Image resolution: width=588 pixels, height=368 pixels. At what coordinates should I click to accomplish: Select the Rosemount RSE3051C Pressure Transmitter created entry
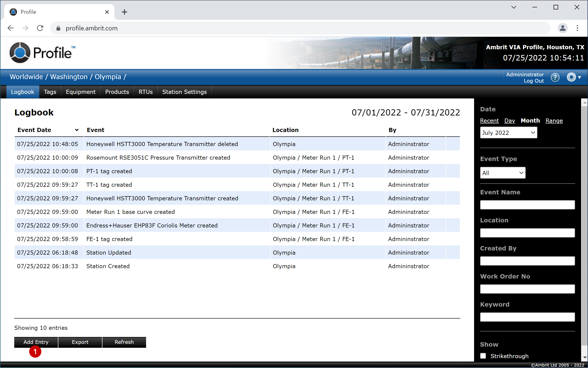[237, 158]
